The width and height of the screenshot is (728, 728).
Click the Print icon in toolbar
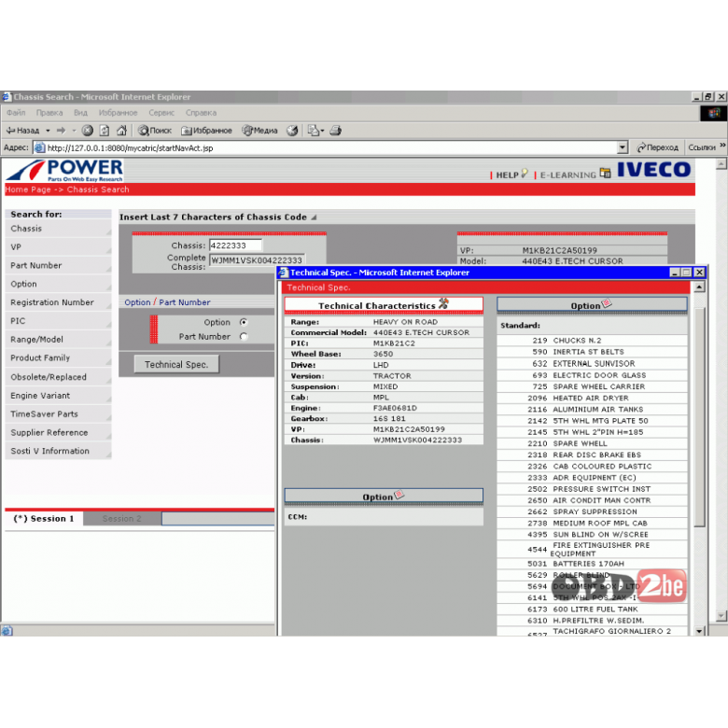(x=336, y=131)
